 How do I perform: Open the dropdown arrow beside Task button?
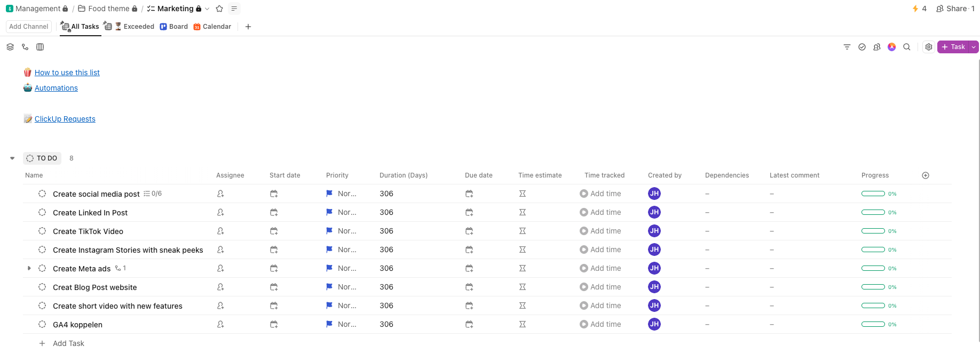pos(974,47)
